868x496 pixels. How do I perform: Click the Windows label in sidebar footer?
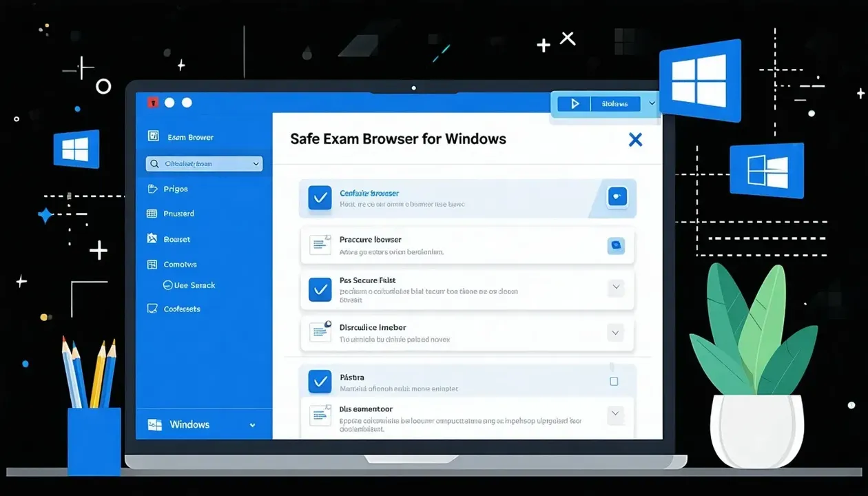pyautogui.click(x=189, y=424)
